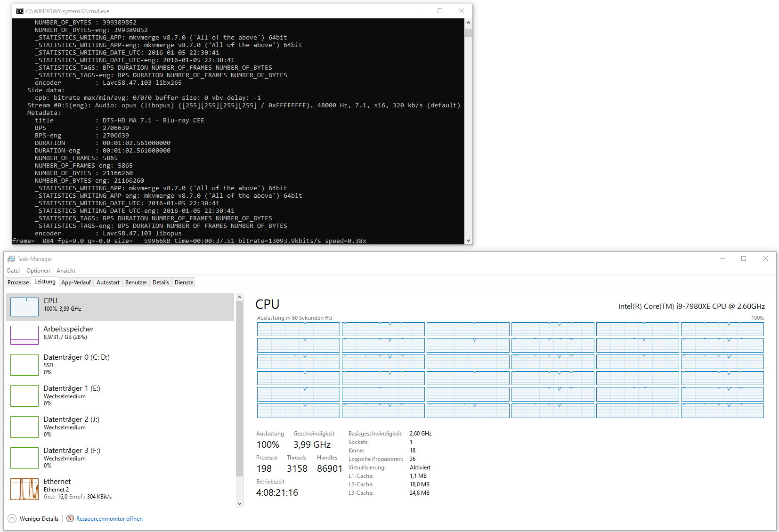Click the large "3,99 GHz" Geschwindigkeit value
Screen dimensions: 779x532
(312, 445)
